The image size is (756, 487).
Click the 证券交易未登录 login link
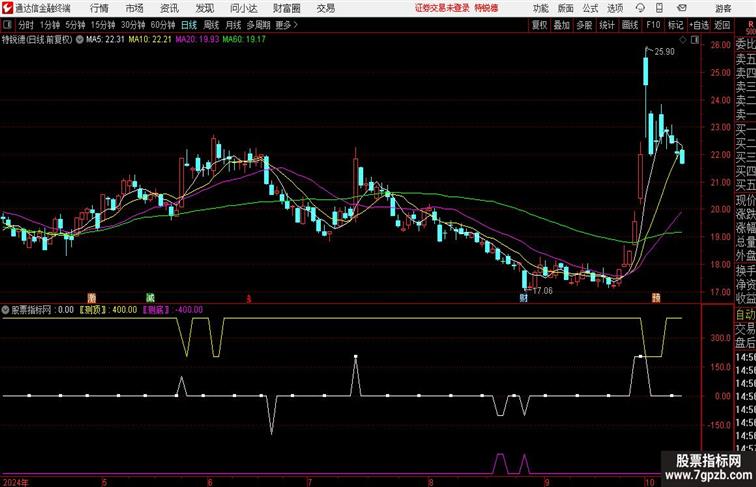point(442,8)
